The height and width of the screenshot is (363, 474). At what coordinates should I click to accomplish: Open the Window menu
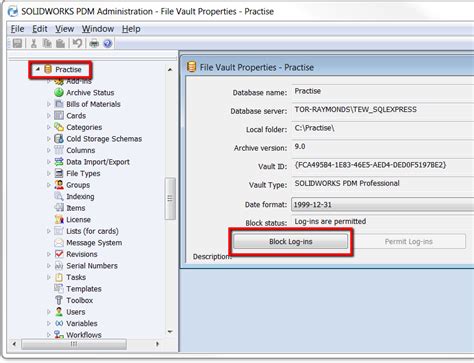pos(98,29)
